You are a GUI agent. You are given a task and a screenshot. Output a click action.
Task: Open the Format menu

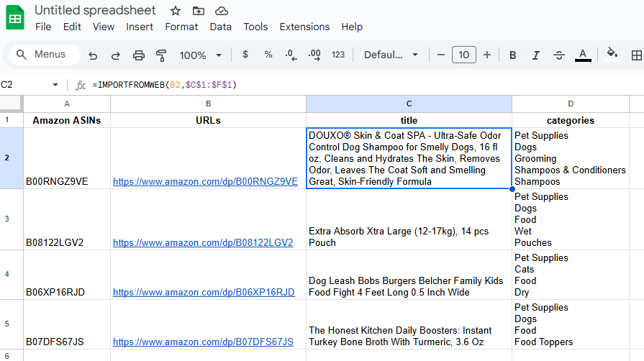tap(181, 27)
